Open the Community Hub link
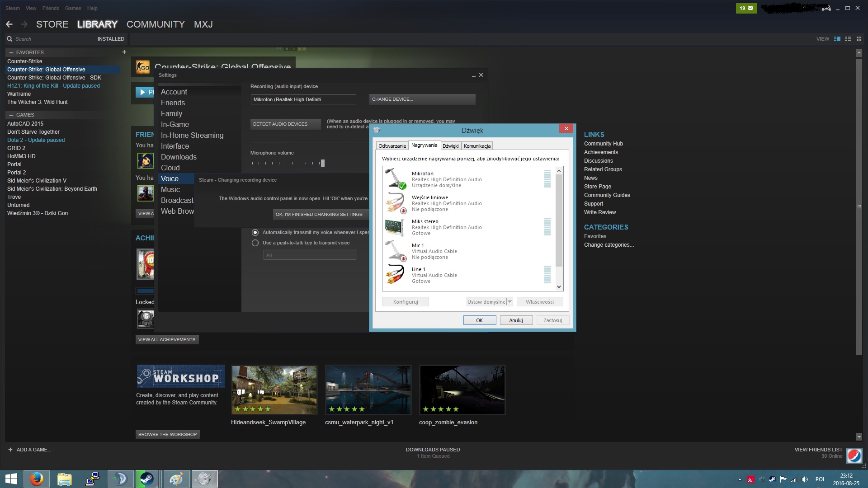The height and width of the screenshot is (488, 868). click(604, 144)
